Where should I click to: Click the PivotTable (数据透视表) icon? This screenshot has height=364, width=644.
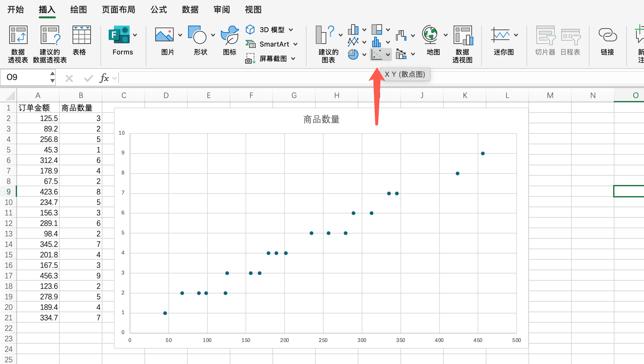coord(18,35)
